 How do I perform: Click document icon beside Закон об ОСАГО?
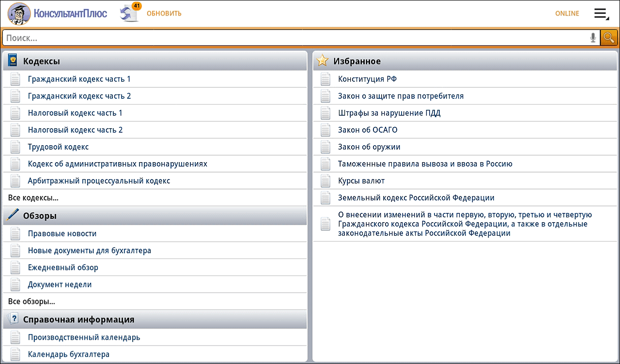(x=325, y=130)
